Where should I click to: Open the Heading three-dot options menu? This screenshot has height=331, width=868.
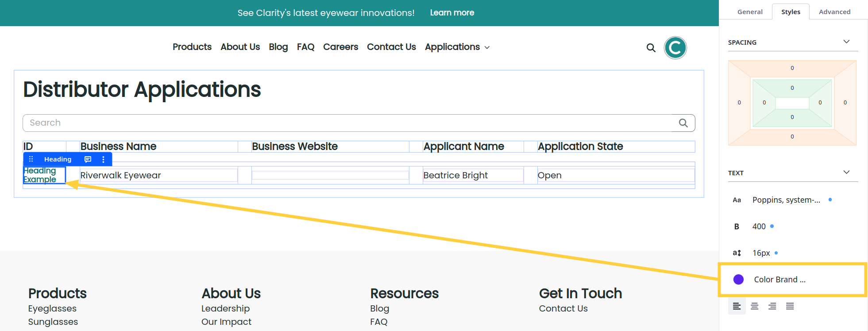coord(104,159)
